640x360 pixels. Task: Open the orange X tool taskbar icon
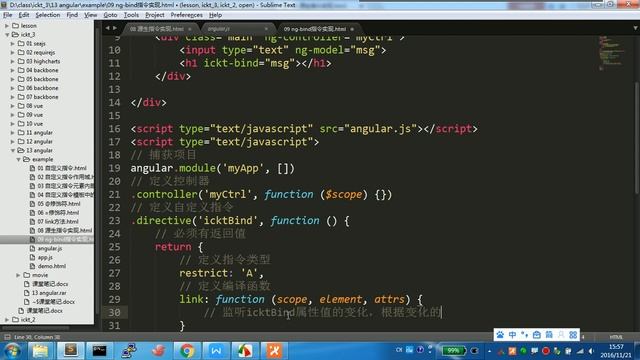[274, 351]
